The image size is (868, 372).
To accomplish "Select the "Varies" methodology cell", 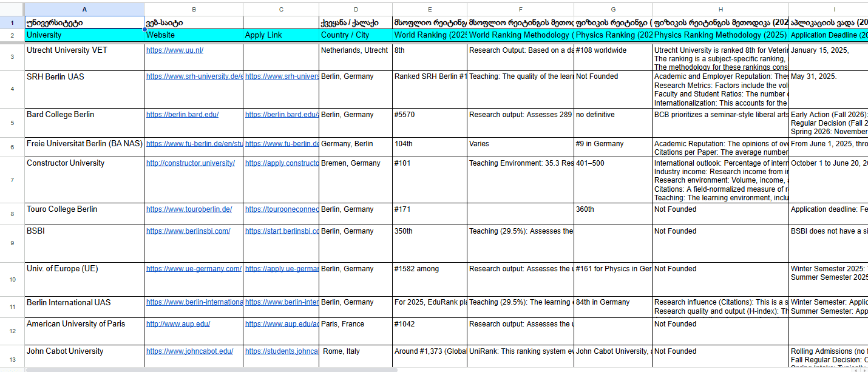I will click(x=520, y=147).
